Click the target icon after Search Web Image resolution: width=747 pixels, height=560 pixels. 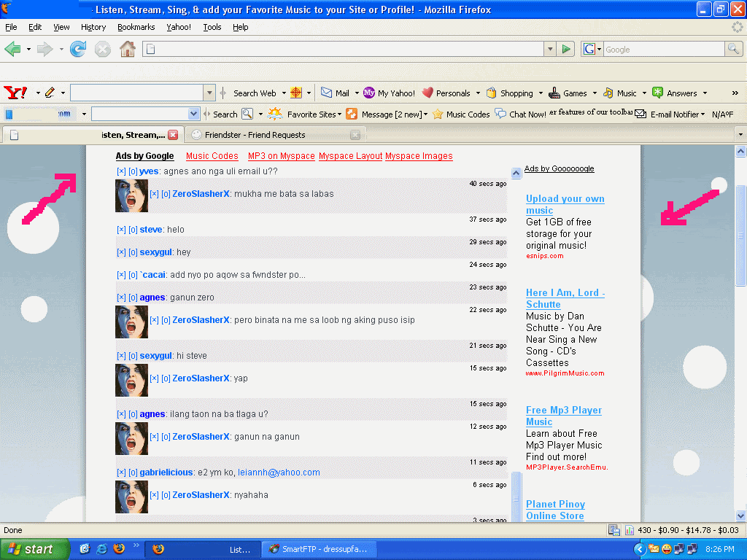[x=296, y=93]
